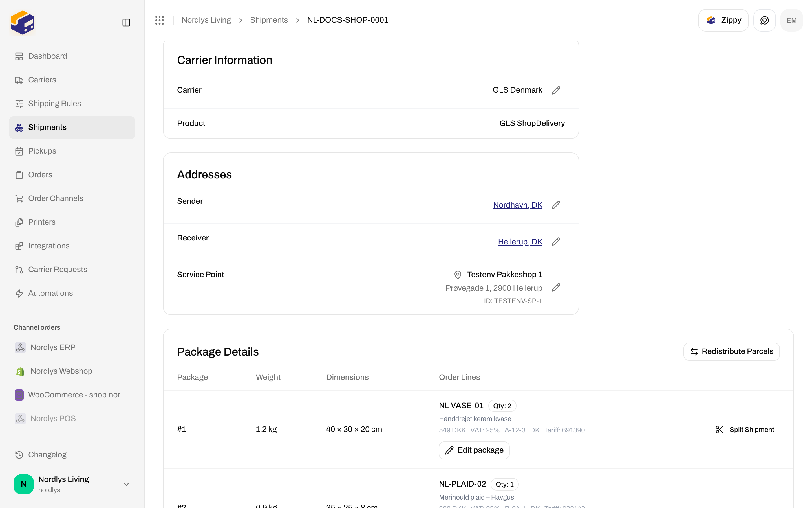Viewport: 812px width, 508px height.
Task: Edit the GLS Denmark carrier
Action: coord(556,90)
